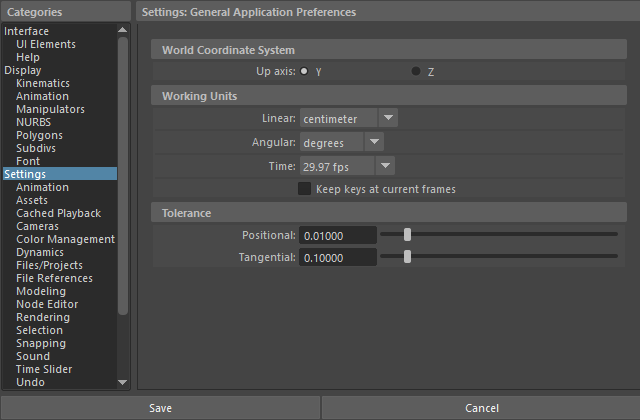Click the categories list scroll down arrow
Screen dimensions: 640x420
122,382
